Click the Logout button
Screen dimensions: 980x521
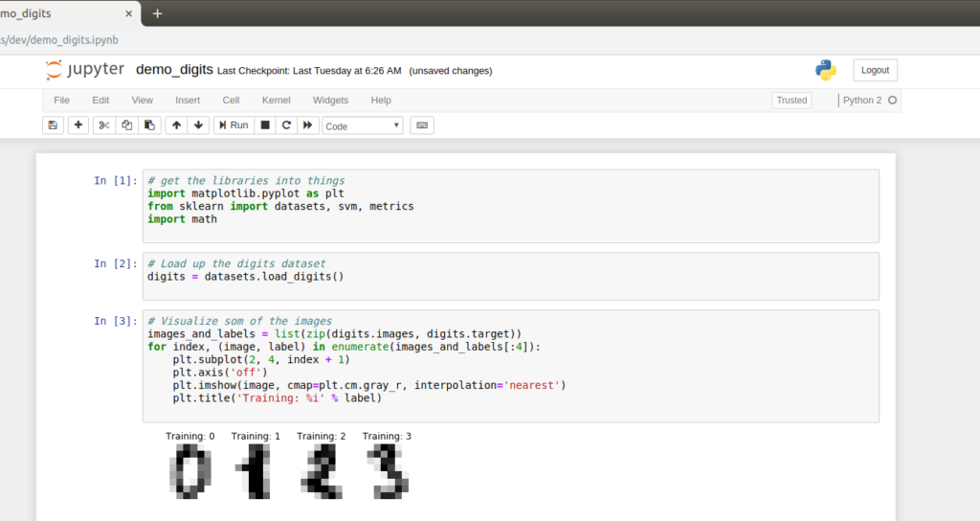click(x=875, y=70)
